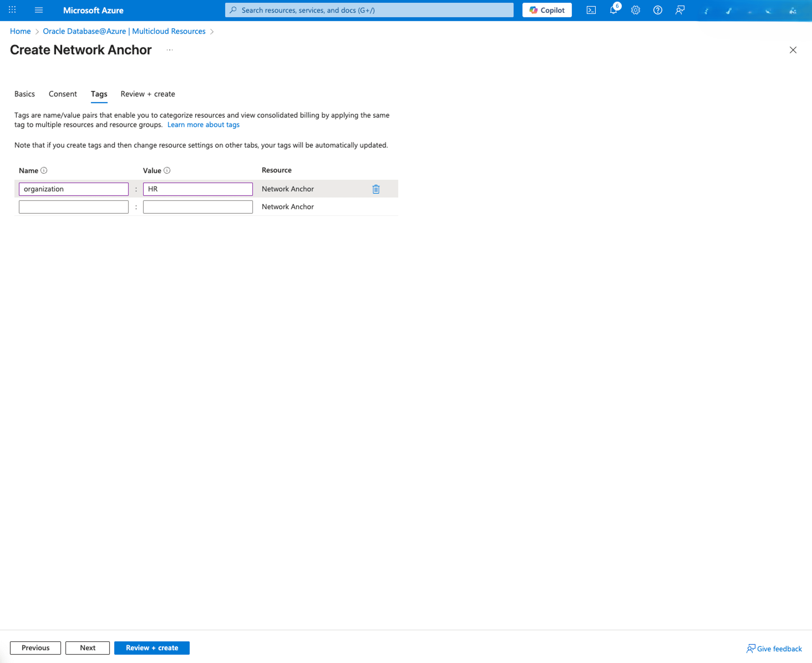Focus the empty tag name field
The image size is (812, 663).
pyautogui.click(x=73, y=207)
